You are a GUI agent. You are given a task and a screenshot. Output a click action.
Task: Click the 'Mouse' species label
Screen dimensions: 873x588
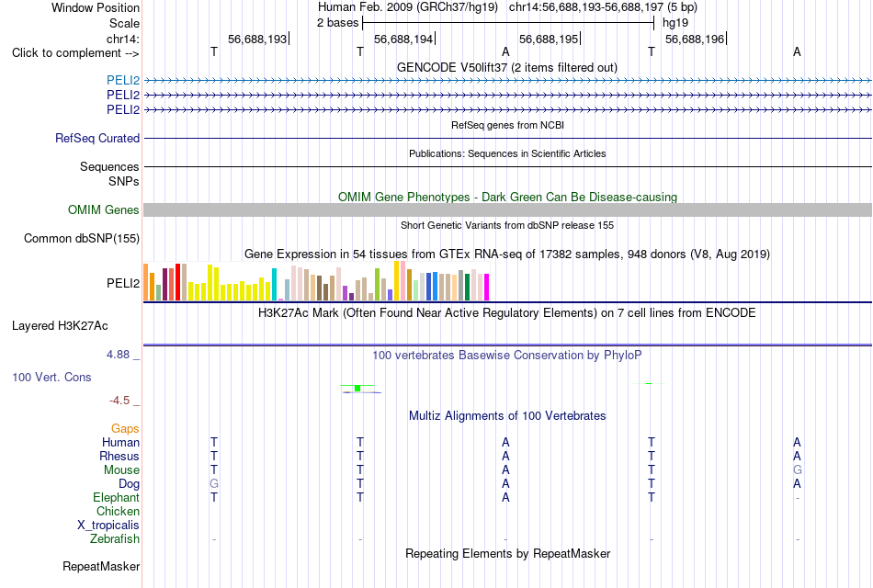(122, 470)
